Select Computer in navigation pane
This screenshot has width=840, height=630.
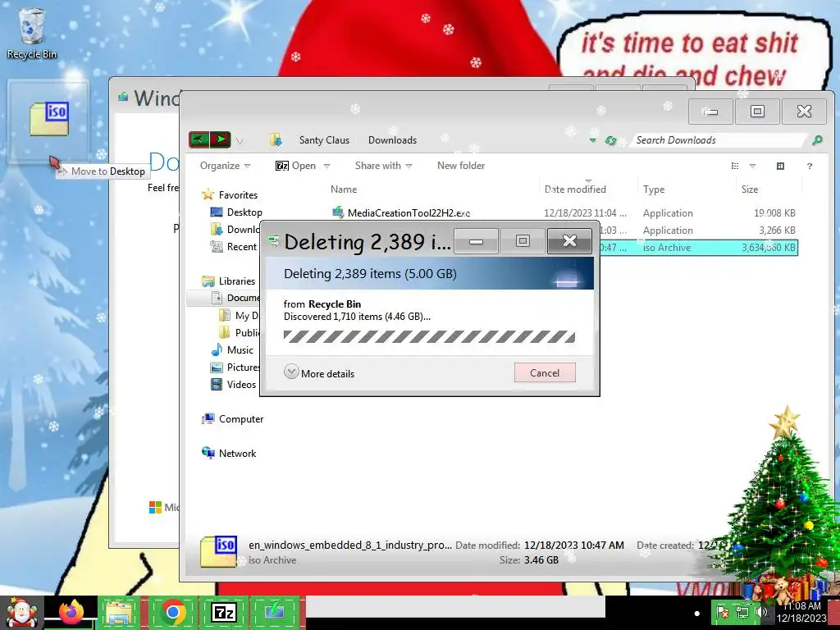(232, 419)
